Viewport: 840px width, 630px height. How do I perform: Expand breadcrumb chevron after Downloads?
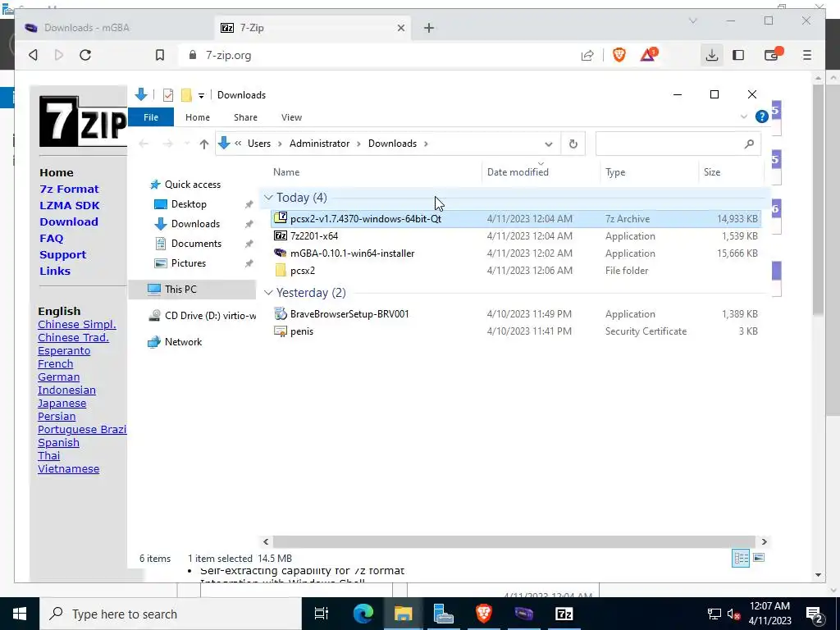pos(426,144)
